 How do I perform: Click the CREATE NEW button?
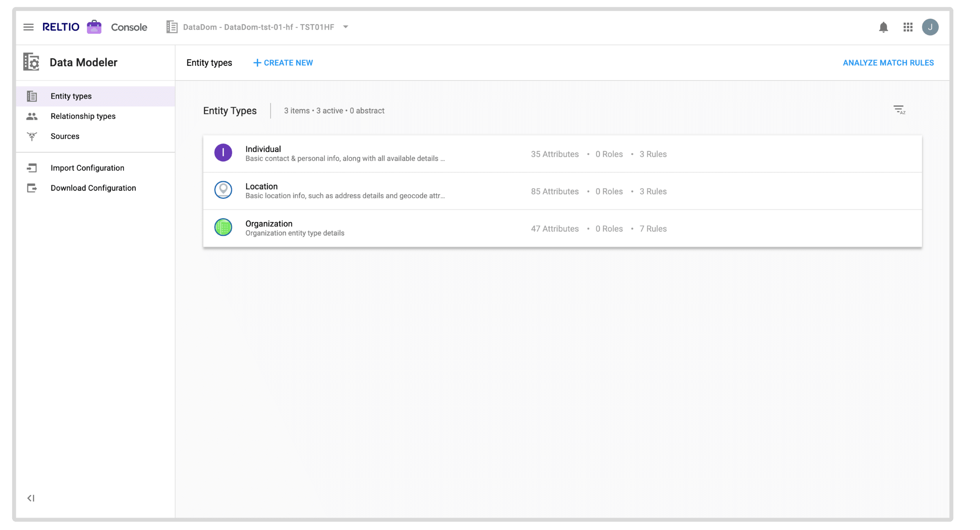(x=283, y=63)
